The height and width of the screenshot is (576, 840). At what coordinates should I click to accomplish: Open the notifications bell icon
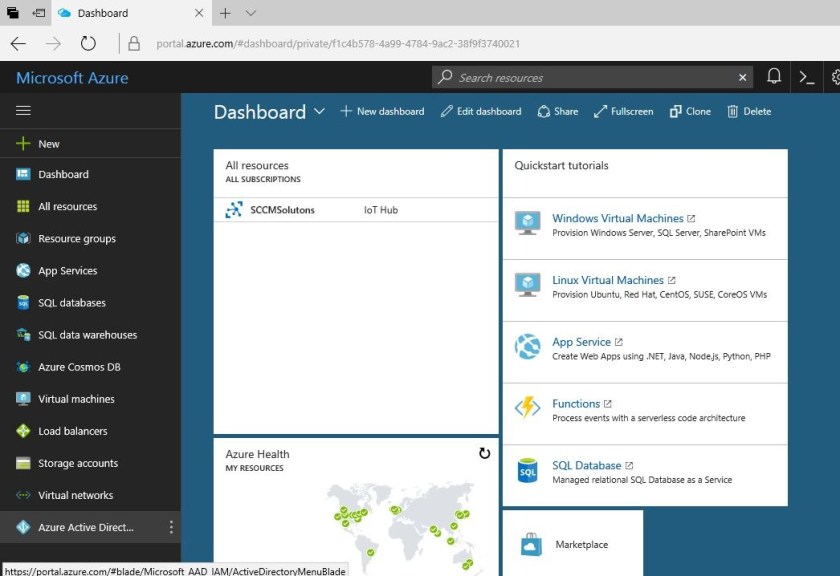(x=774, y=77)
